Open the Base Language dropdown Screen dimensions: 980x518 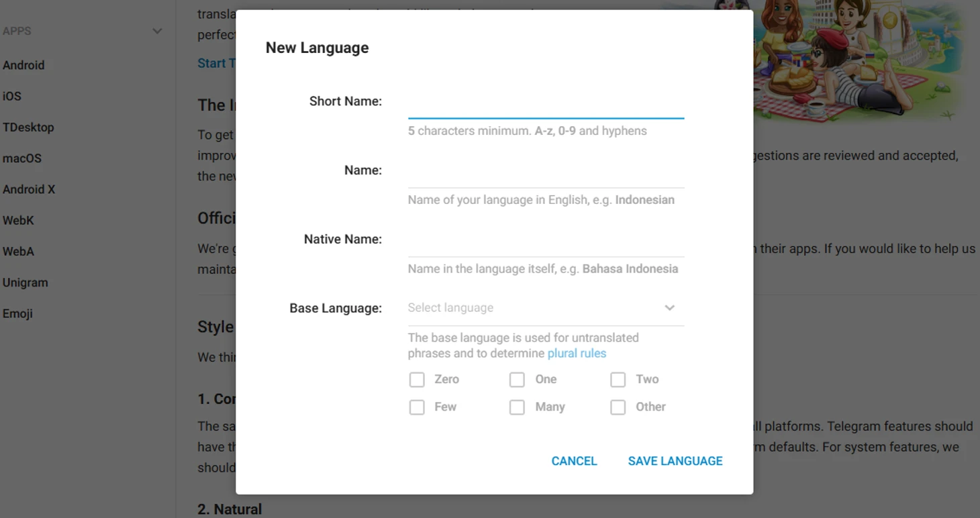coord(546,308)
